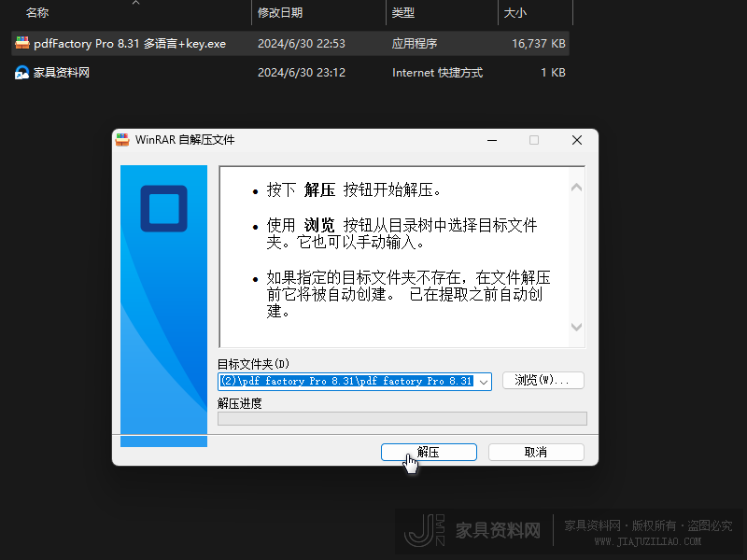Screen dimensions: 747x560
Task: Sort by 类型 column header
Action: 403,12
